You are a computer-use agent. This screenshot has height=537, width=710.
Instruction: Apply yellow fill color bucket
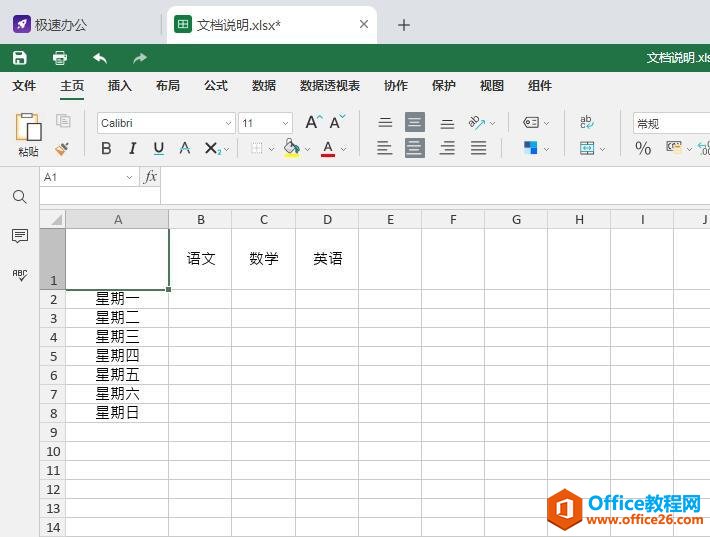[x=292, y=148]
